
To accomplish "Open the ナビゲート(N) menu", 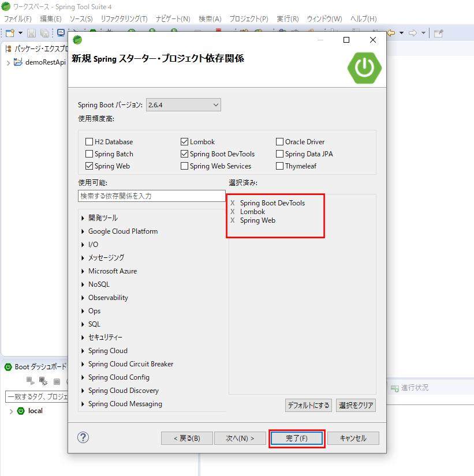I will 173,19.
